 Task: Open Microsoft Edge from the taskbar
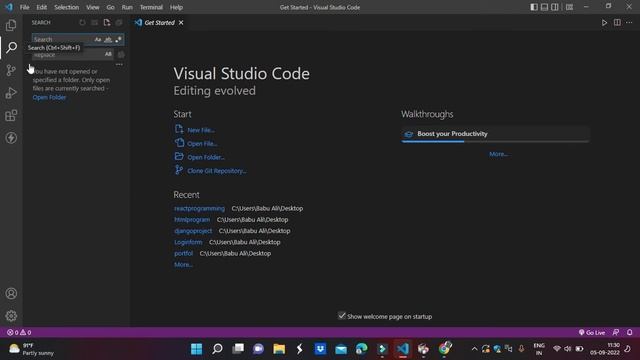click(x=362, y=349)
